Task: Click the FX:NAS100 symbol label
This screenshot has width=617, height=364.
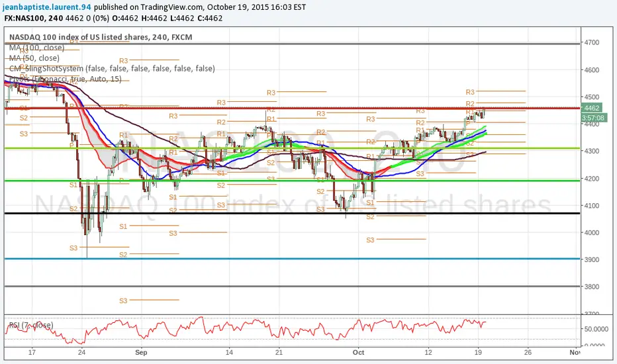Action: (24, 18)
